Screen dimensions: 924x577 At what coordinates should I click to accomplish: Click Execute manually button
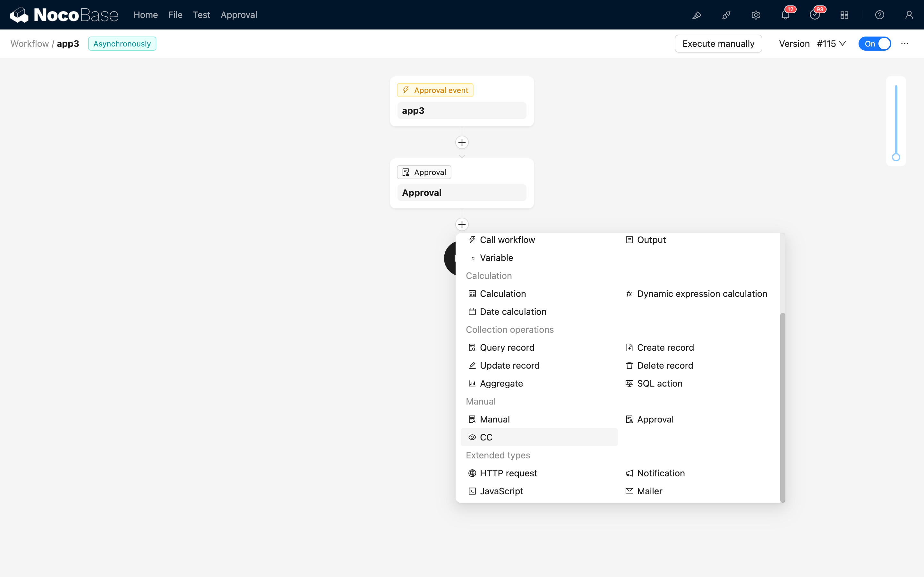coord(718,44)
